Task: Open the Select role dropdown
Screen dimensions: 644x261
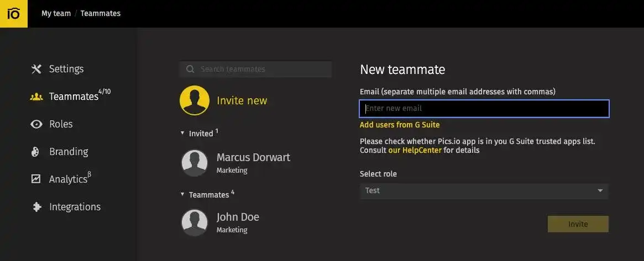Action: coord(484,191)
